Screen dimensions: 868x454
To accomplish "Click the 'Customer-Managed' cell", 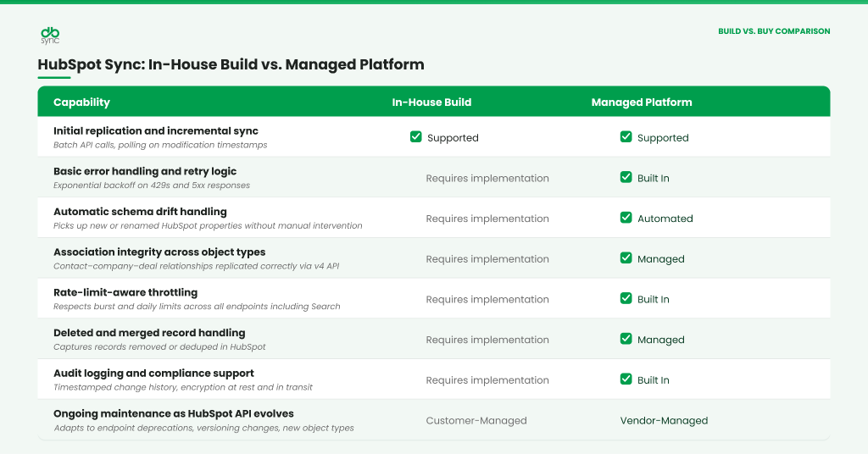I will [x=476, y=421].
